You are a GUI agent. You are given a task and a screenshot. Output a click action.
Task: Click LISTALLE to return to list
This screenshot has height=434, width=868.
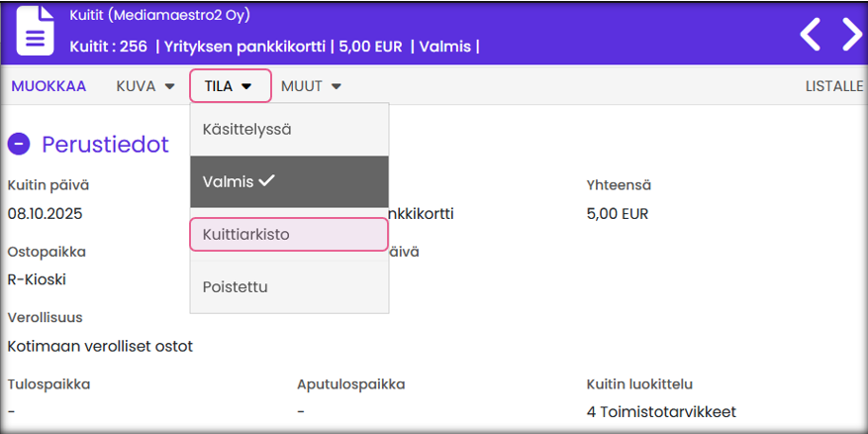(x=835, y=86)
